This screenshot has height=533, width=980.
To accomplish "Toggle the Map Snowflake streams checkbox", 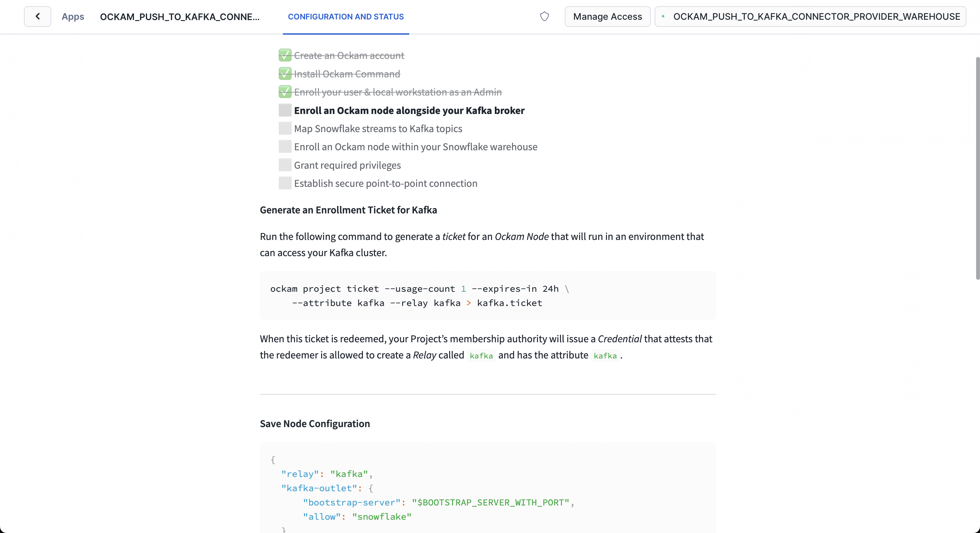I will coord(284,129).
